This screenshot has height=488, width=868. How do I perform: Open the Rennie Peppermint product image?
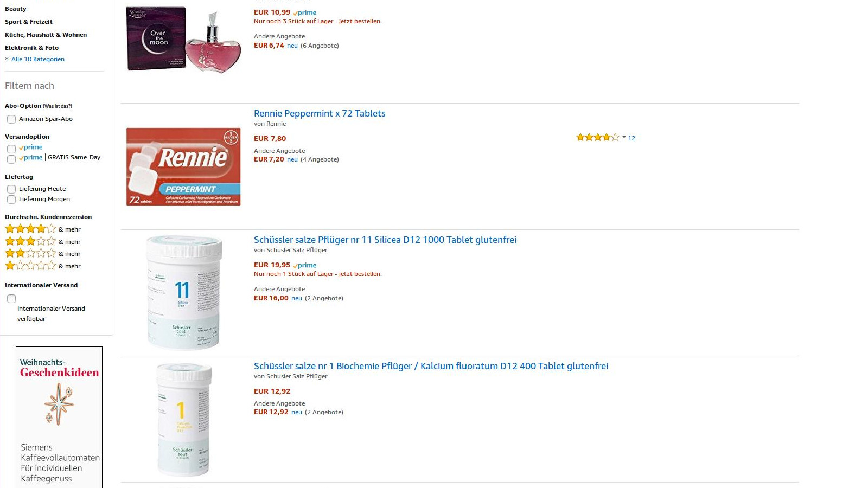[x=183, y=166]
